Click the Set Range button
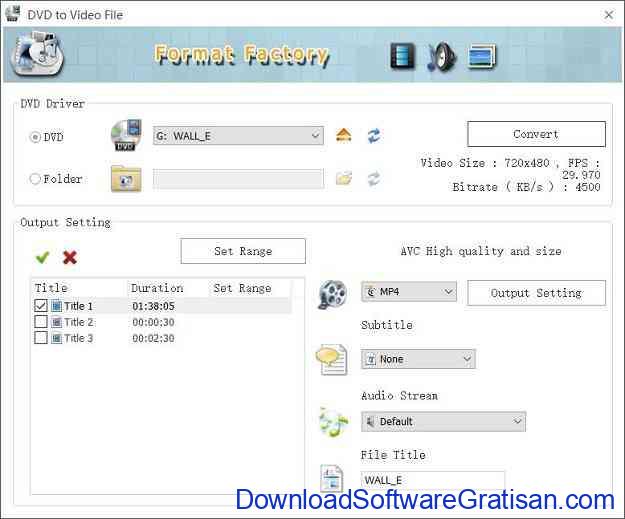 coord(243,251)
